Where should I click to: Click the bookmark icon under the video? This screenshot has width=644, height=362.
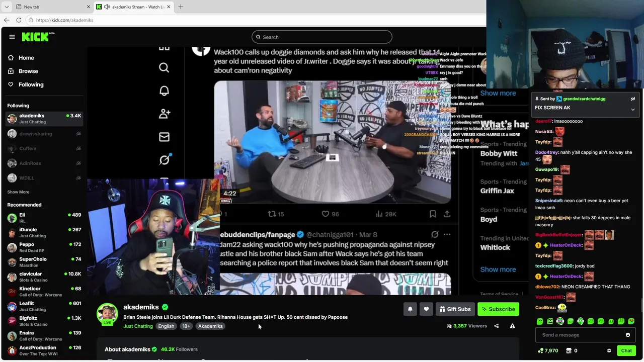coord(432,214)
